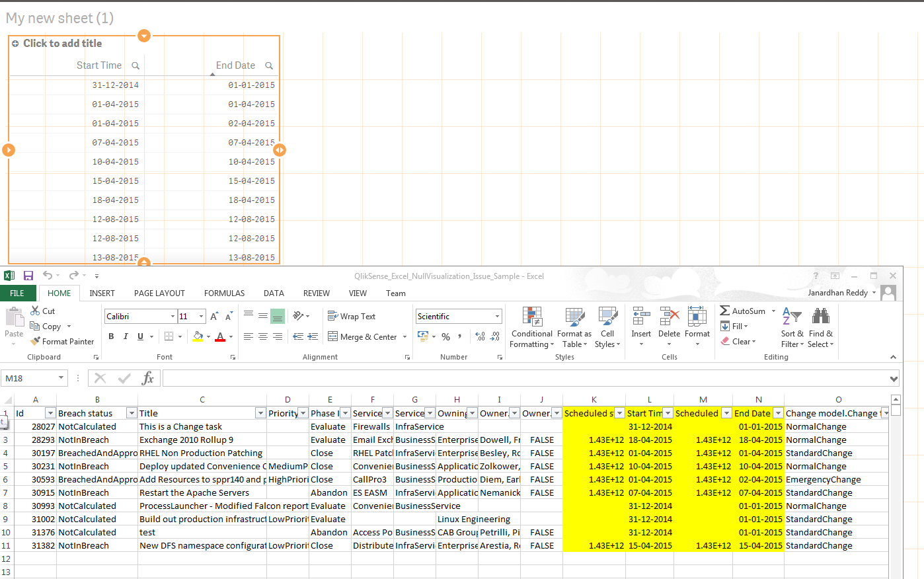The height and width of the screenshot is (579, 924).
Task: Click the Save icon in Excel toolbar
Action: point(28,276)
